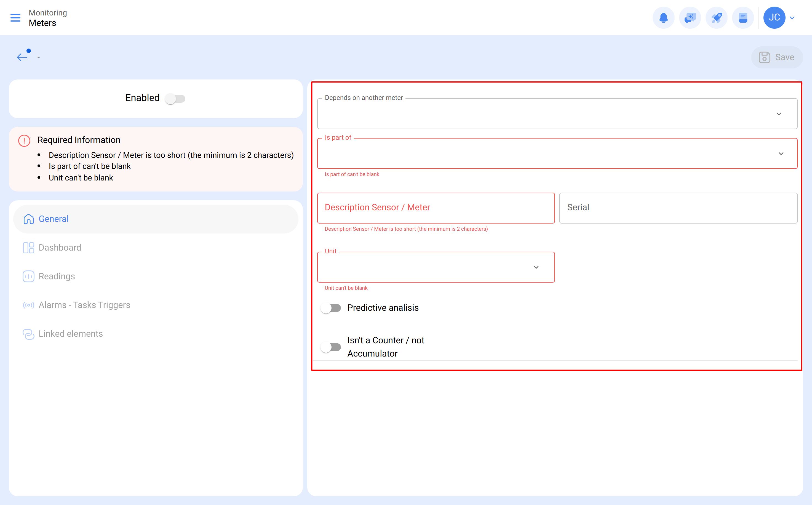Image resolution: width=812 pixels, height=505 pixels.
Task: Click the Serial input field
Action: (678, 208)
